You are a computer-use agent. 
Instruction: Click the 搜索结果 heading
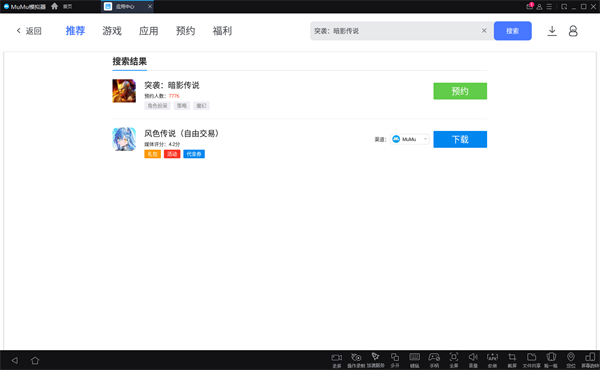[x=130, y=61]
